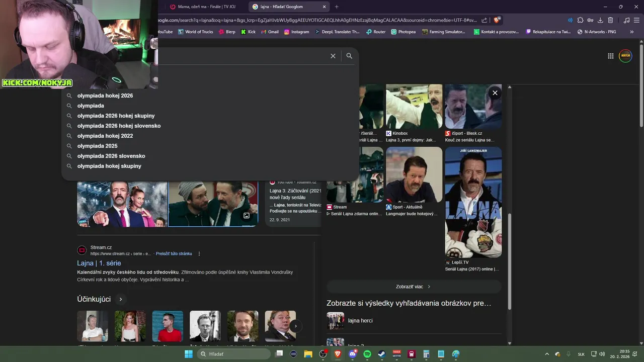Viewport: 644px width, 362px height.
Task: Open the Lajna | 1. série result
Action: pyautogui.click(x=99, y=263)
